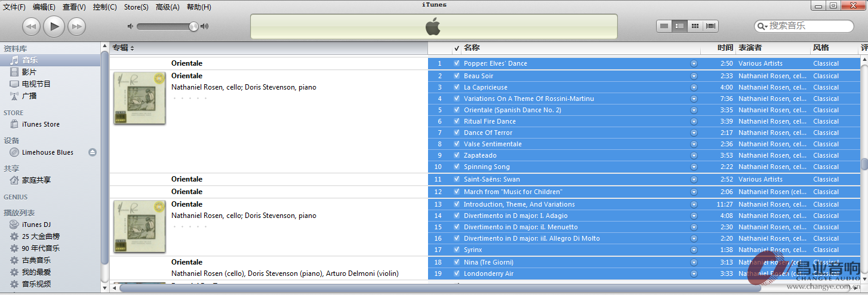
Task: Open the 控制(C) menu
Action: pyautogui.click(x=105, y=7)
